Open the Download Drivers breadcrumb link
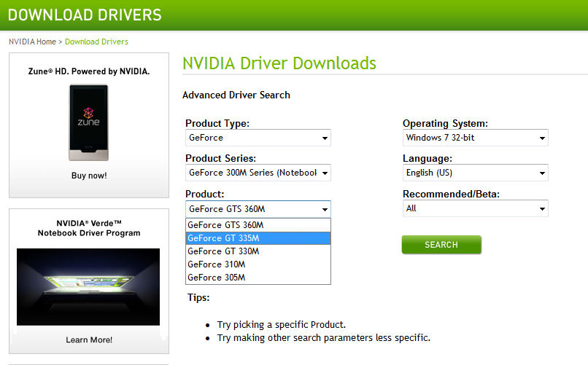The image size is (588, 365). (96, 42)
